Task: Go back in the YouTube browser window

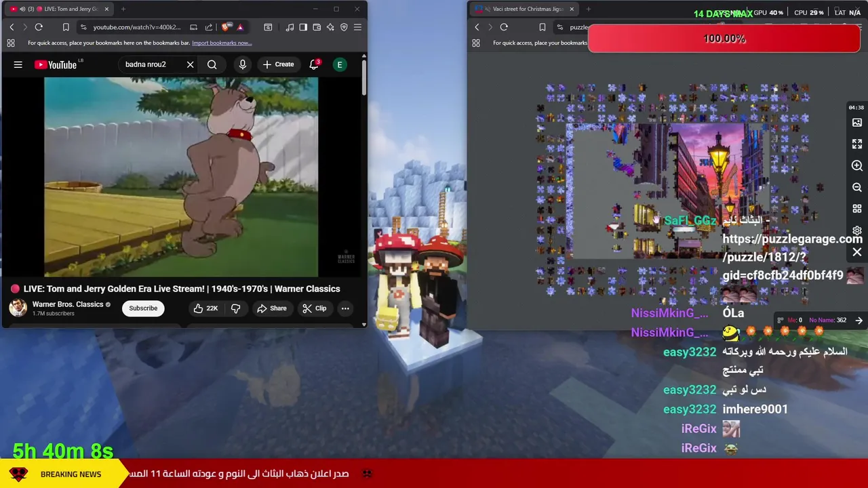Action: pyautogui.click(x=12, y=27)
